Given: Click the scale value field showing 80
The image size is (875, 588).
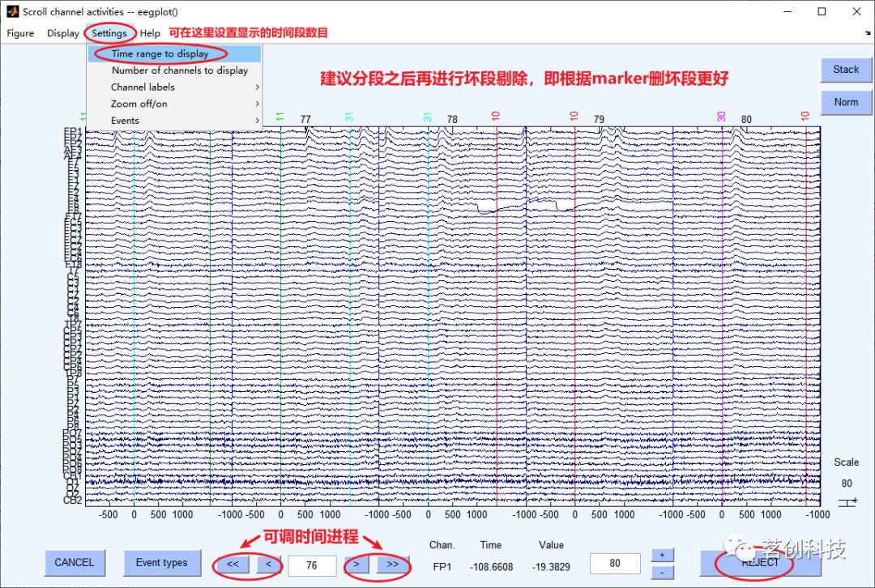Looking at the screenshot, I should click(615, 564).
